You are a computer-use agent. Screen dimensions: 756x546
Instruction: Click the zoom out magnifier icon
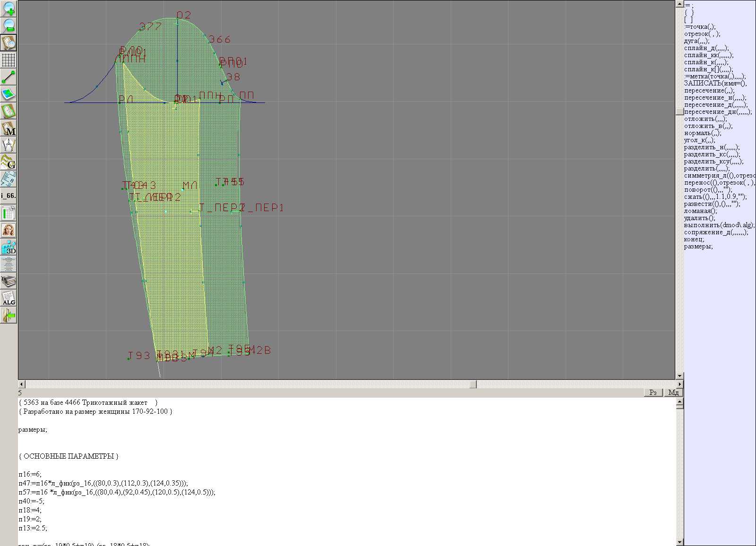[9, 25]
